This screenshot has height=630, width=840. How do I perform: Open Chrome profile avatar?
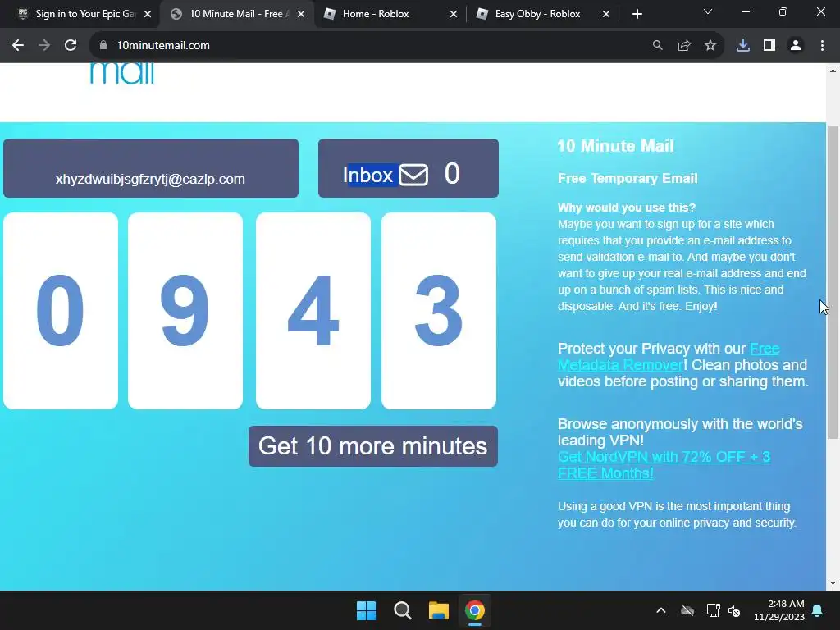[796, 46]
